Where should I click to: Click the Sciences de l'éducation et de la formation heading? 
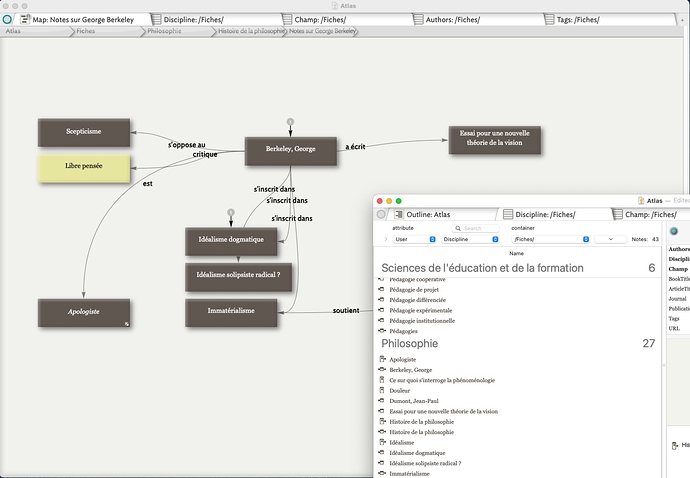(x=482, y=268)
